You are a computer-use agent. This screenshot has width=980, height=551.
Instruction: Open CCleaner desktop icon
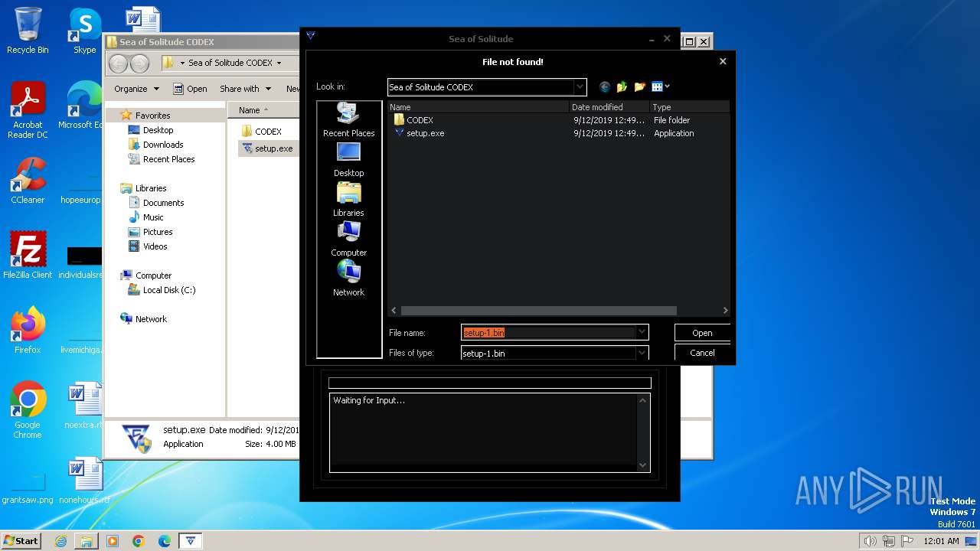coord(28,181)
